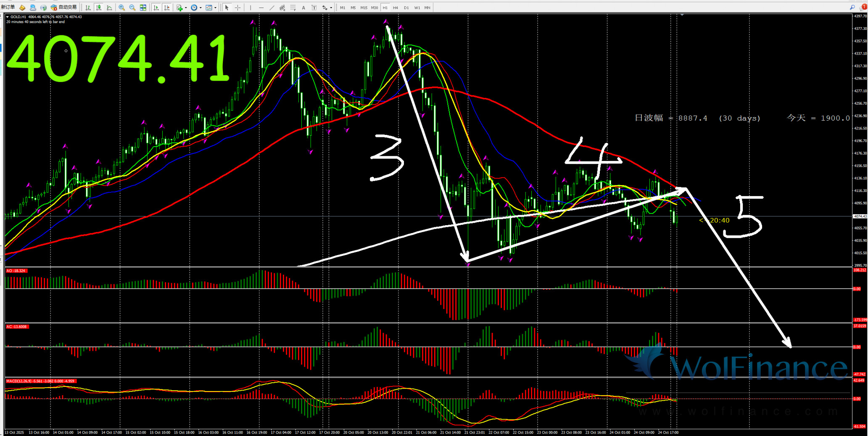868x436 pixels.
Task: Open the tile windows grid icon
Action: point(143,8)
